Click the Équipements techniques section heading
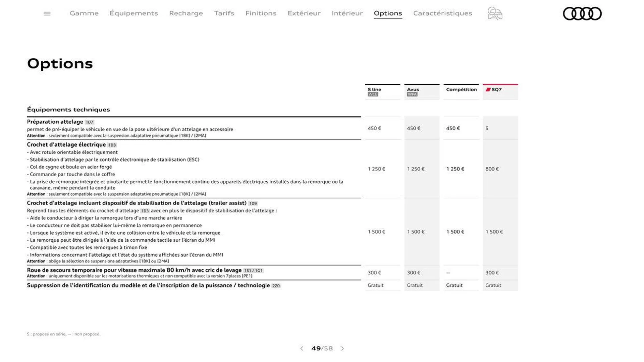 (68, 110)
